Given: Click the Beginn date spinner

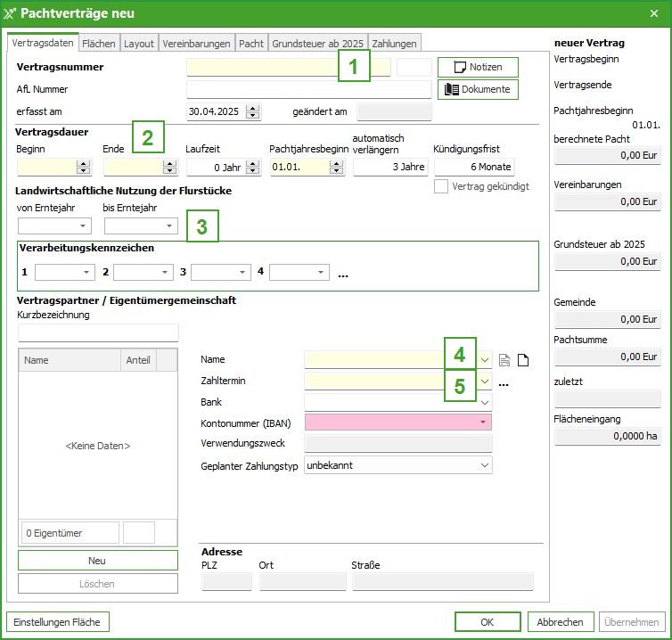Looking at the screenshot, I should [x=84, y=167].
